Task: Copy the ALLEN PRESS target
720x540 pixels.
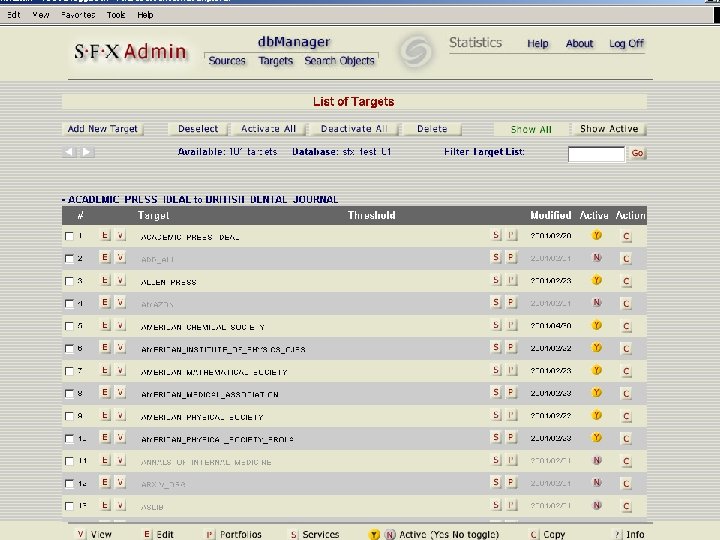Action: click(626, 281)
